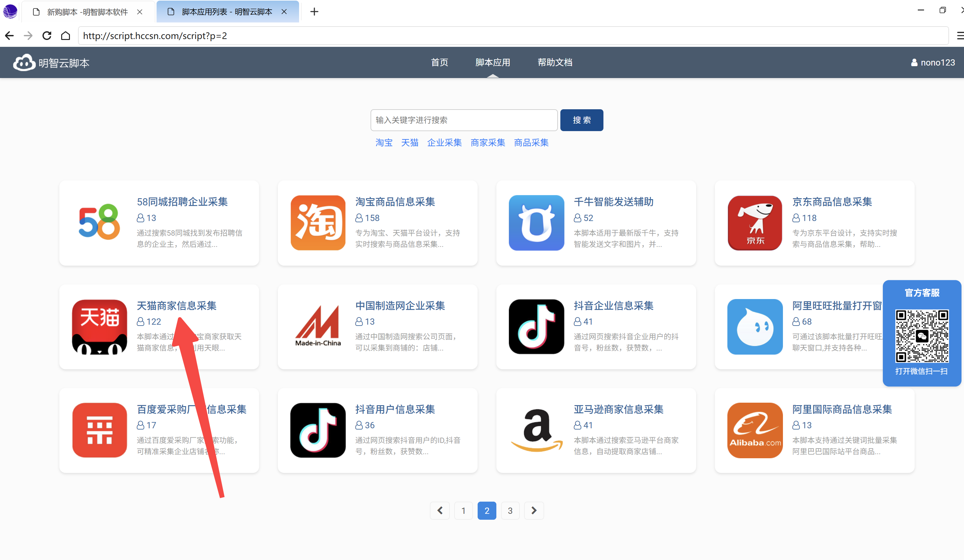Open 中国制造网企业采集 title link
The width and height of the screenshot is (964, 560).
pyautogui.click(x=400, y=305)
